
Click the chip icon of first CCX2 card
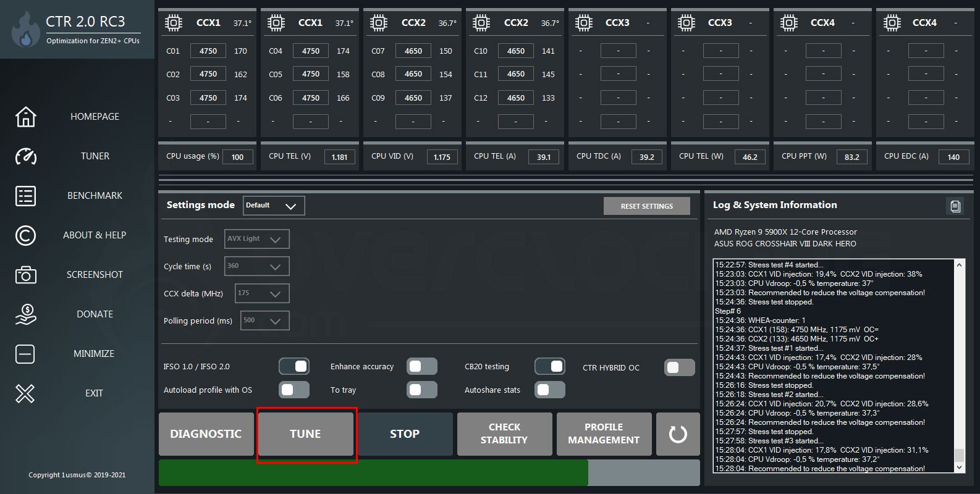pos(379,23)
